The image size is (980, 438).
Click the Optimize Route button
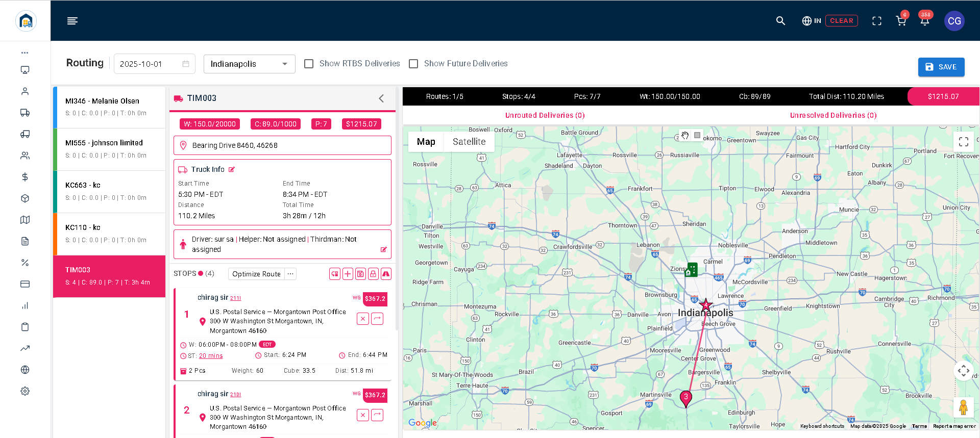pyautogui.click(x=256, y=274)
